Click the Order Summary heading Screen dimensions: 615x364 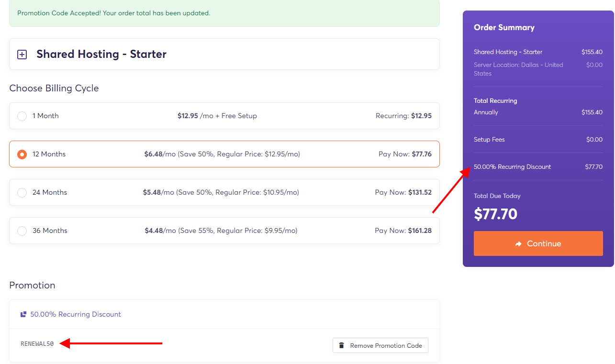pos(504,27)
